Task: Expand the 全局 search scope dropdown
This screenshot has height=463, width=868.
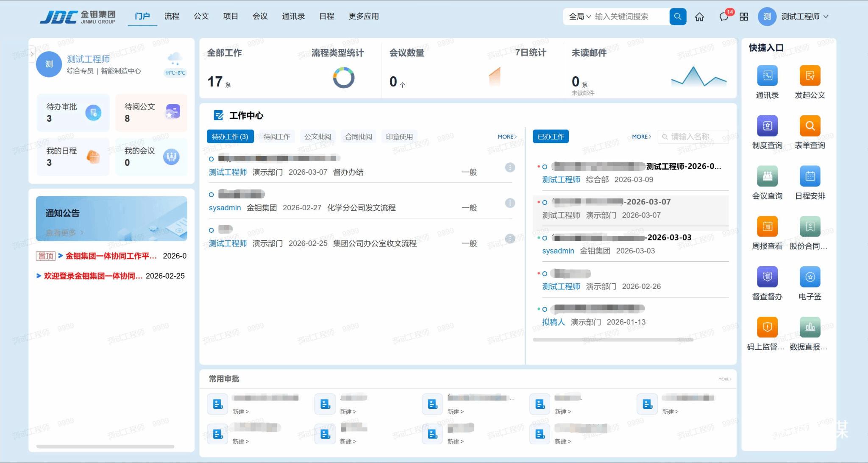Action: [580, 17]
